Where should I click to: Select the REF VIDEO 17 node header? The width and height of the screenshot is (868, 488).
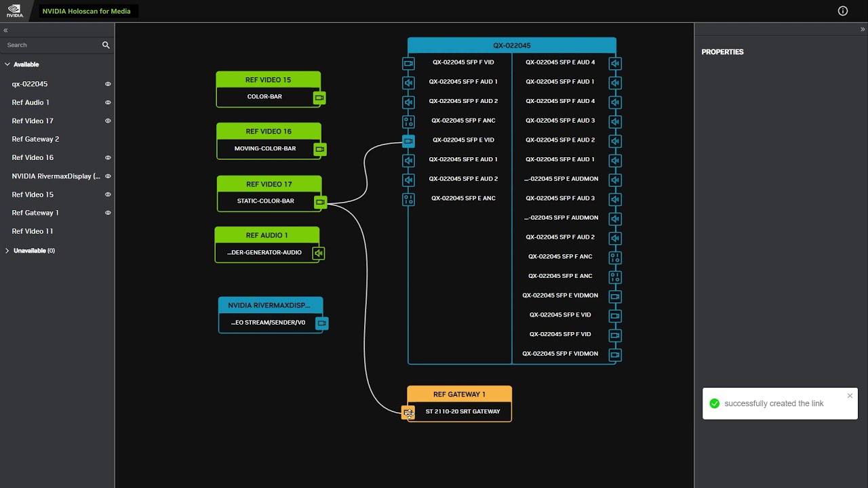[269, 184]
